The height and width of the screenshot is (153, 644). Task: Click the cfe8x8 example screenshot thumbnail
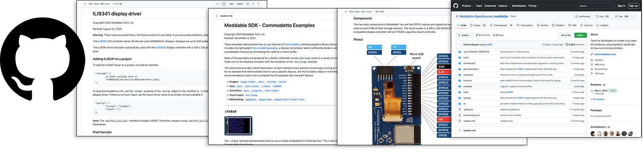pyautogui.click(x=238, y=126)
